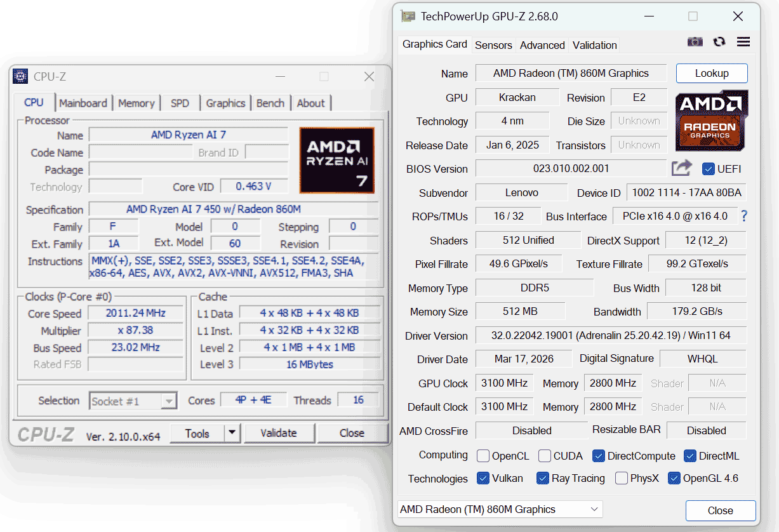The image size is (779, 532).
Task: Switch to the Bench tab in CPU-Z
Action: coord(270,103)
